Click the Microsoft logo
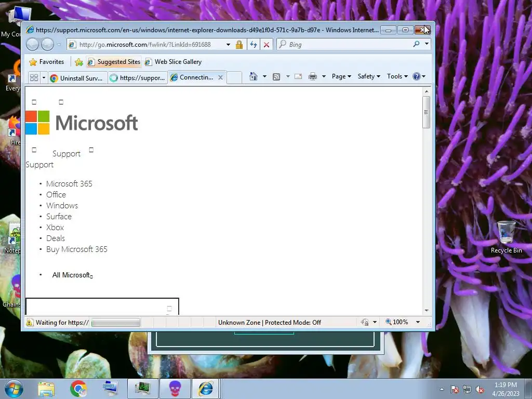 point(82,123)
